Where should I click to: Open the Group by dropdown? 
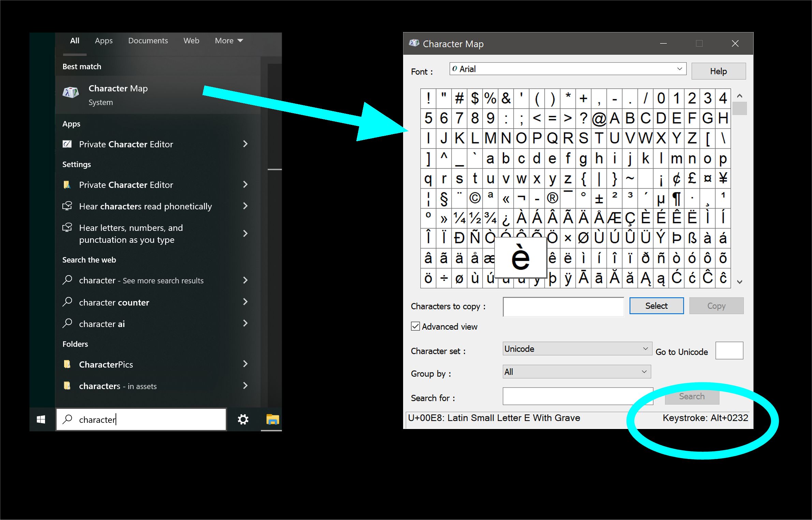pyautogui.click(x=577, y=372)
